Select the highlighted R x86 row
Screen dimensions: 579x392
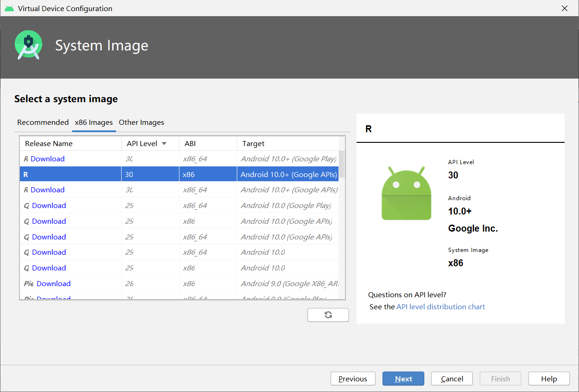(179, 174)
